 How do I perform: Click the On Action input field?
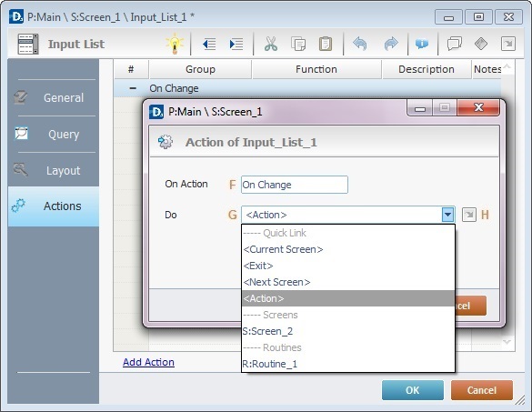(x=295, y=185)
